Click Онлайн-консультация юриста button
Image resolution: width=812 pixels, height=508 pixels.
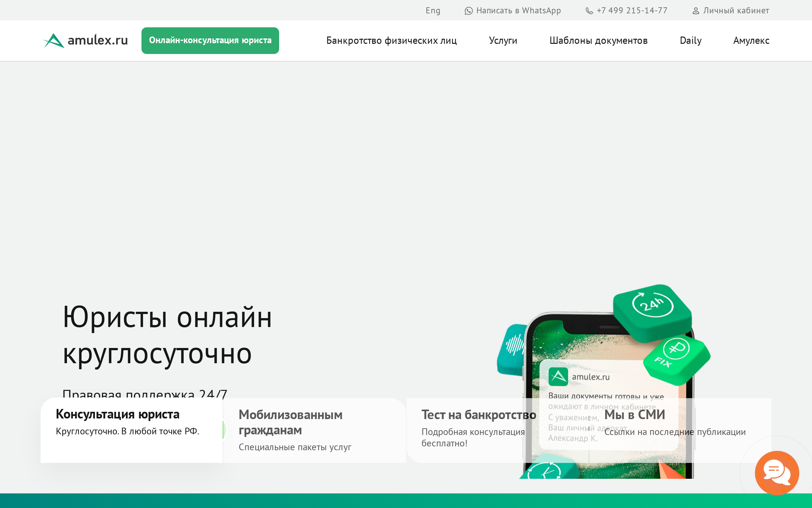pos(210,40)
